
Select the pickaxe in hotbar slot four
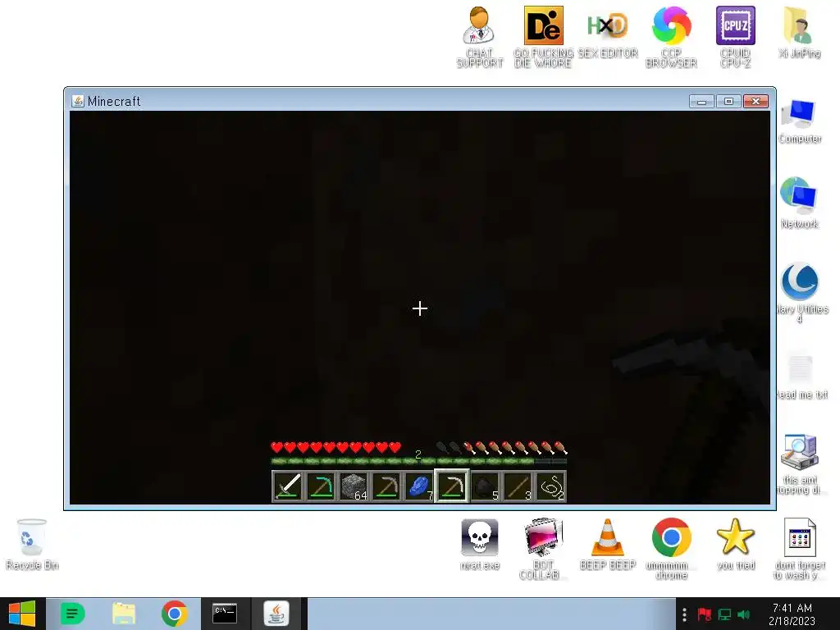(386, 486)
